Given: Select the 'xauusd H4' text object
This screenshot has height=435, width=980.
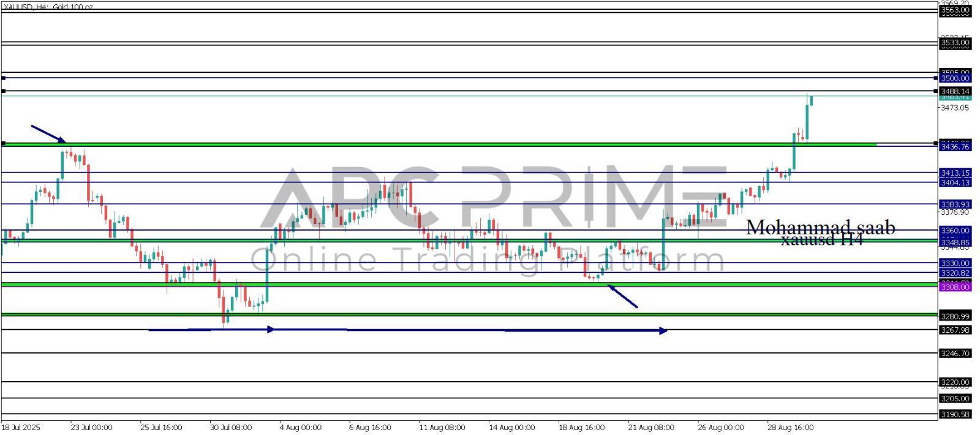Looking at the screenshot, I should [x=821, y=240].
